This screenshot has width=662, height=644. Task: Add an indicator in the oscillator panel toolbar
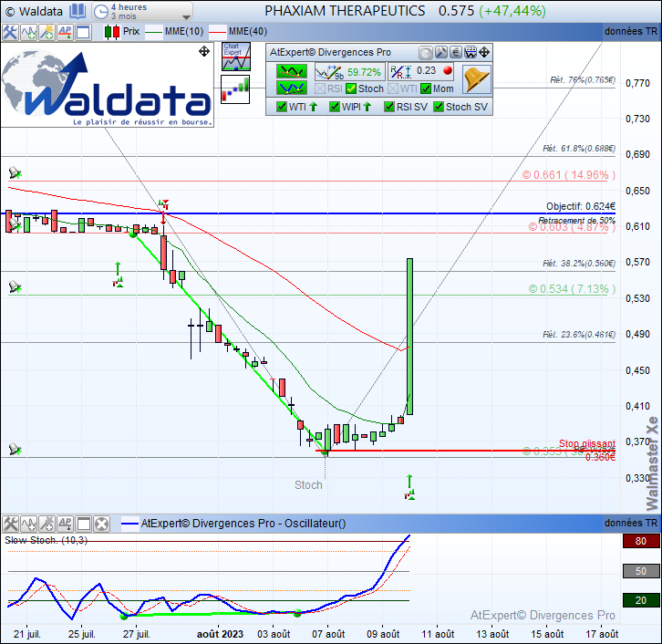[x=28, y=525]
